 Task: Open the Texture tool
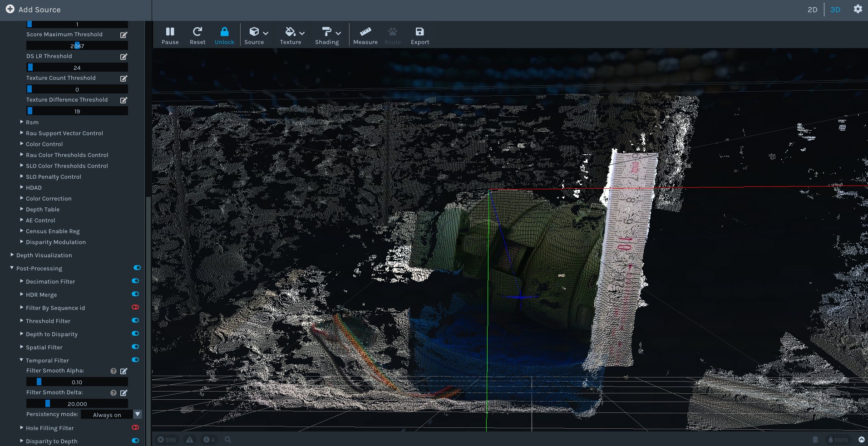click(x=291, y=35)
